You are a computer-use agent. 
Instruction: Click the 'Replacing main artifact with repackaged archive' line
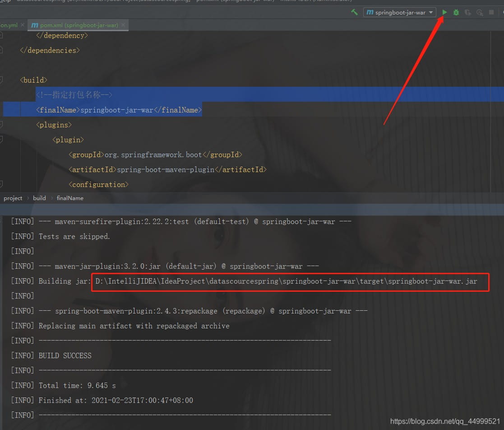click(x=134, y=326)
